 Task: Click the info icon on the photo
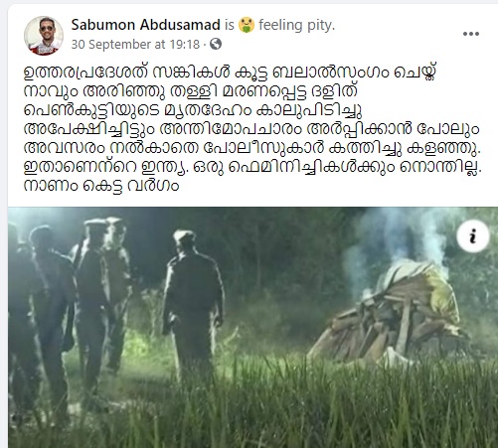(473, 236)
